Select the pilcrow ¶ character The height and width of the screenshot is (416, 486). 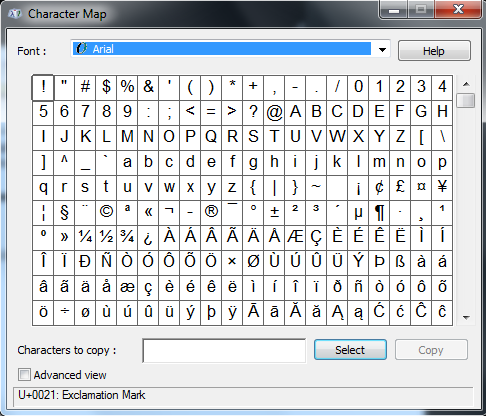point(379,212)
